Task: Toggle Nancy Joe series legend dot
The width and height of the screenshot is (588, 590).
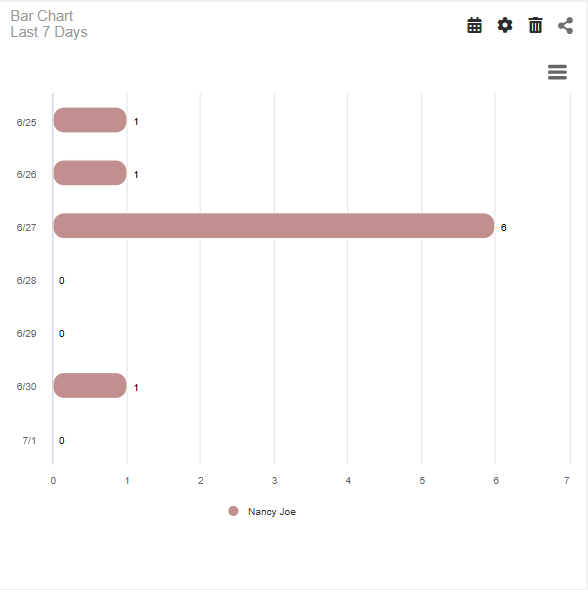Action: pyautogui.click(x=233, y=511)
